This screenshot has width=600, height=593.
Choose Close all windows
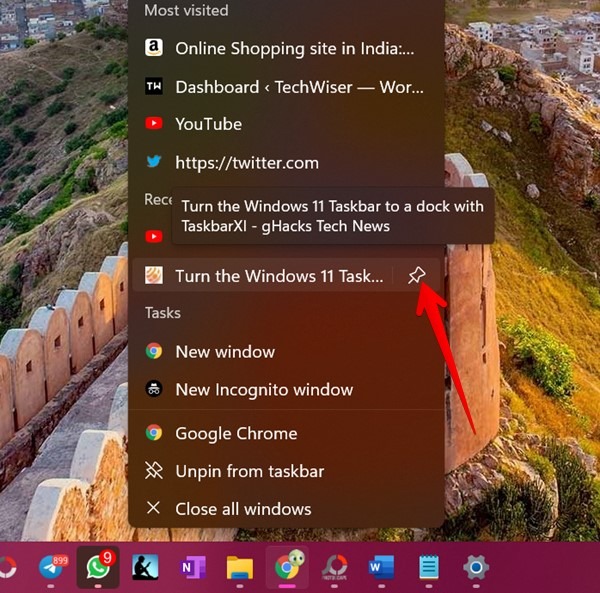(x=286, y=508)
